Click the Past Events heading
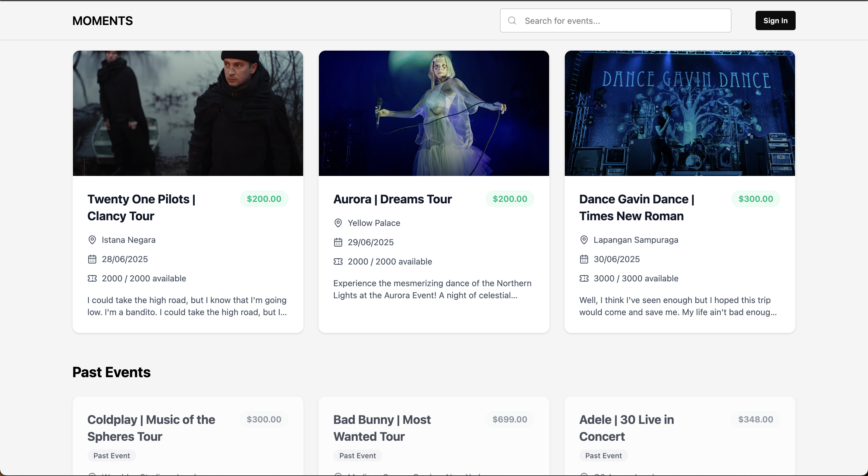Viewport: 868px width, 476px height. [112, 372]
